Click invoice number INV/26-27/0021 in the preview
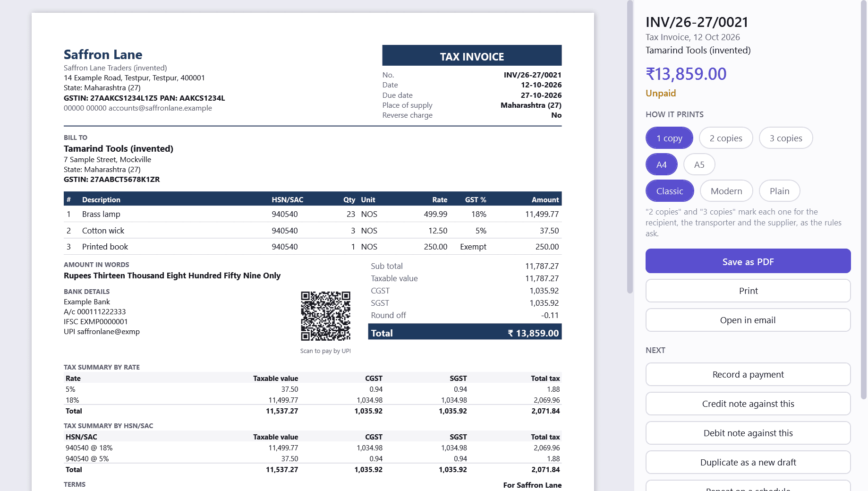 tap(533, 75)
